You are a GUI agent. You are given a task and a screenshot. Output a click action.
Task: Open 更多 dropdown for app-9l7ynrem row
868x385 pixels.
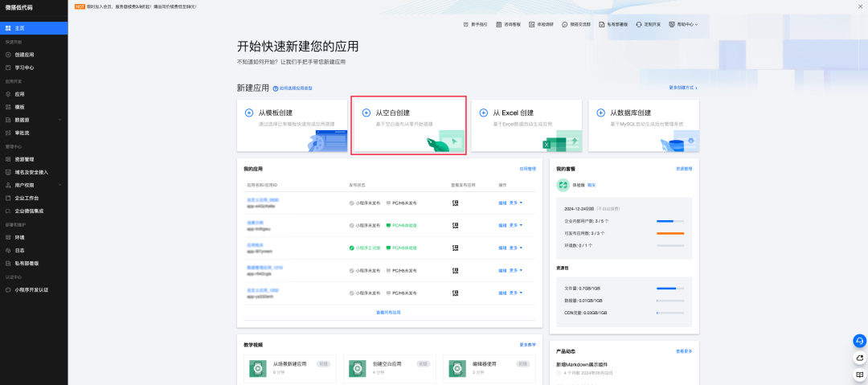click(516, 248)
